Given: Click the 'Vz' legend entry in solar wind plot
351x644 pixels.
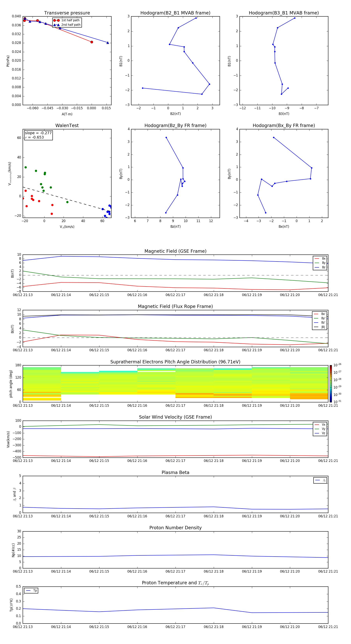Looking at the screenshot, I should click(320, 433).
